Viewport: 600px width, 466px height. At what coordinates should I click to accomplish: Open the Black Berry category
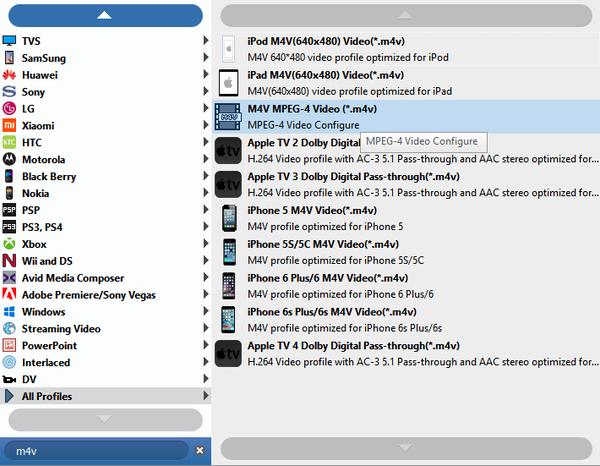(x=106, y=176)
